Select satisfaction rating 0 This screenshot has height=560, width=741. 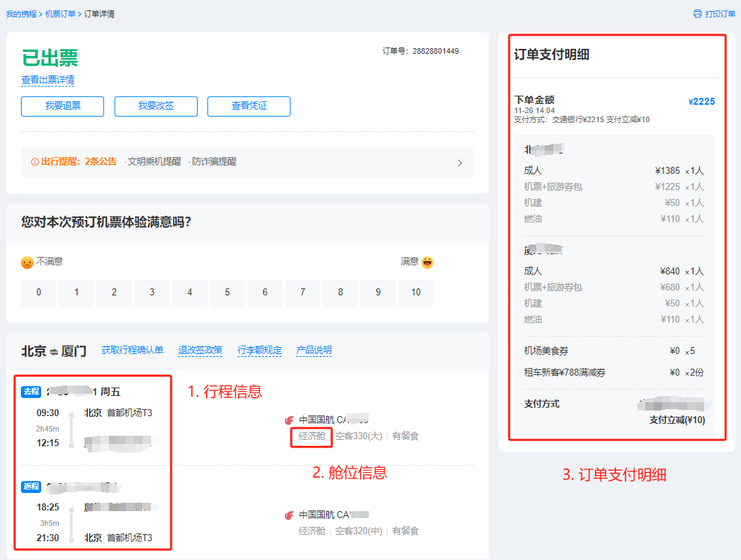coord(38,293)
